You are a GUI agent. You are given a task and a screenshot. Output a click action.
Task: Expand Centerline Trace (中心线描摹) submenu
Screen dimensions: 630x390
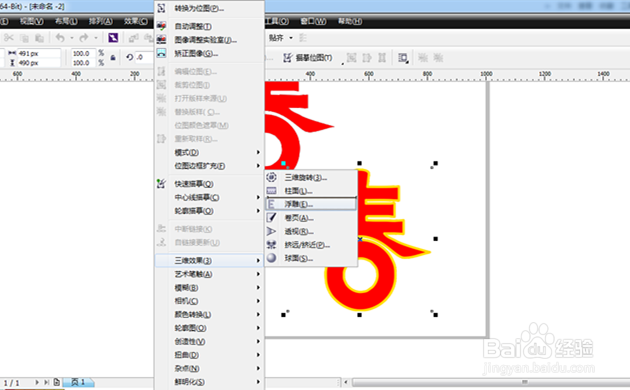pos(209,197)
